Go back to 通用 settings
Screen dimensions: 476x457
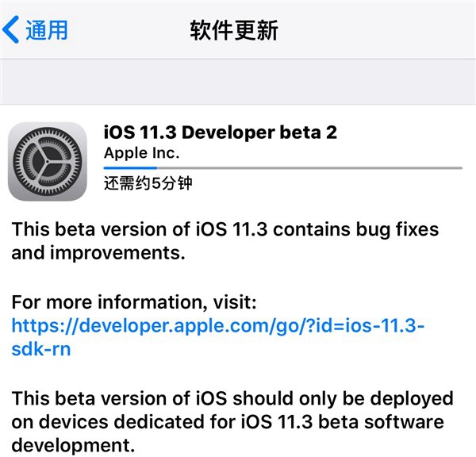[46, 30]
